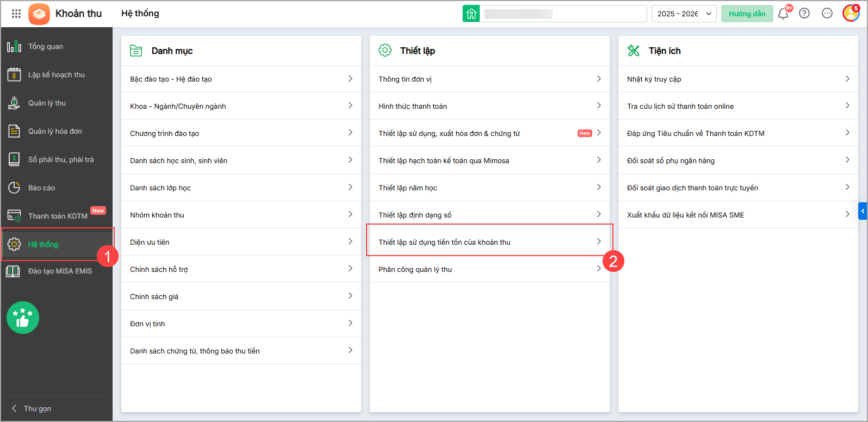Open the user profile avatar

(851, 13)
